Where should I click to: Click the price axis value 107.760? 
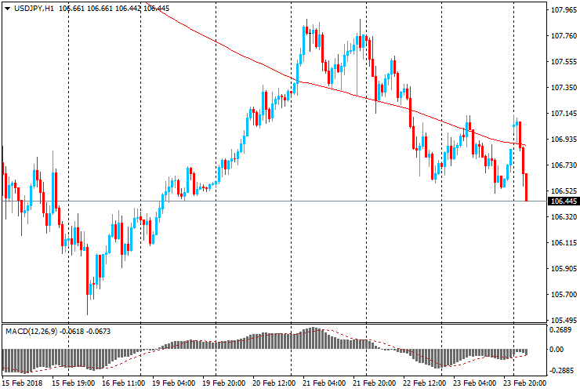coord(564,36)
